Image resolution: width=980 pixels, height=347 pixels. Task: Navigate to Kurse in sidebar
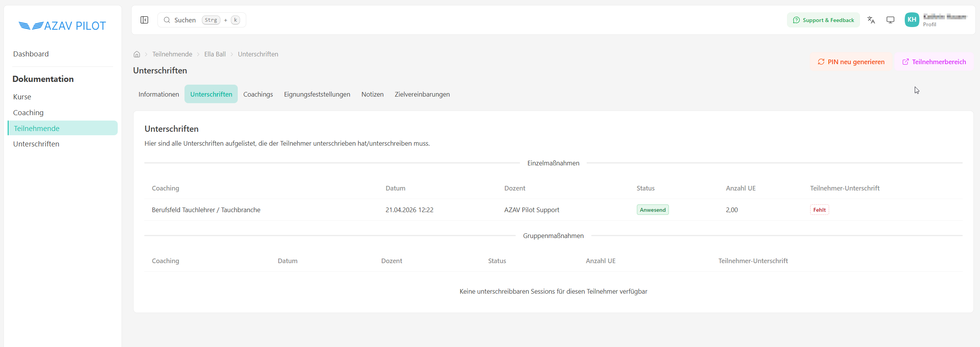click(22, 97)
